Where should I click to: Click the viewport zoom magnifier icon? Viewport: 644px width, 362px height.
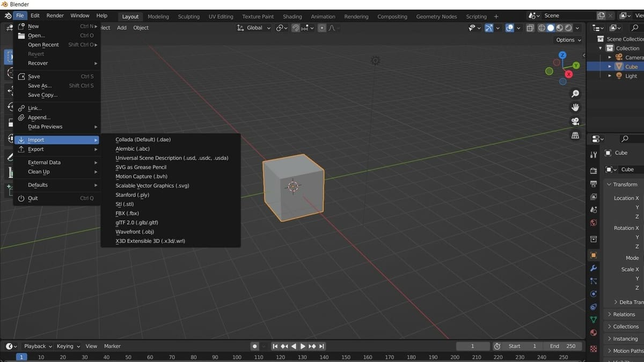[x=575, y=94]
